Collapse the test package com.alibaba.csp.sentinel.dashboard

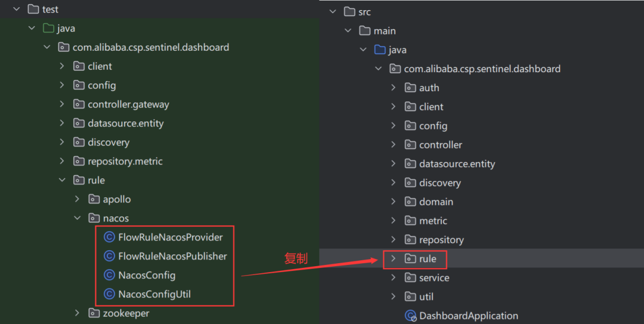pyautogui.click(x=47, y=47)
